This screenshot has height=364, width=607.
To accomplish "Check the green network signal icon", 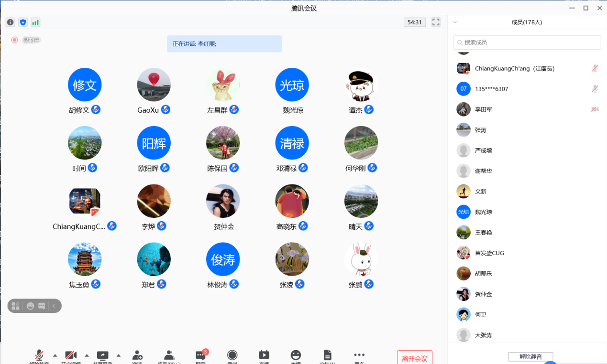I will click(35, 22).
